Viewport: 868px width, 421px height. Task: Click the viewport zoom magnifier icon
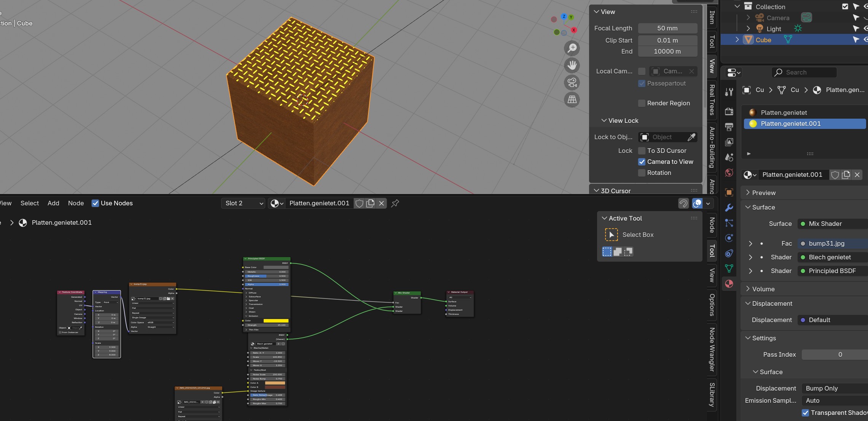572,48
